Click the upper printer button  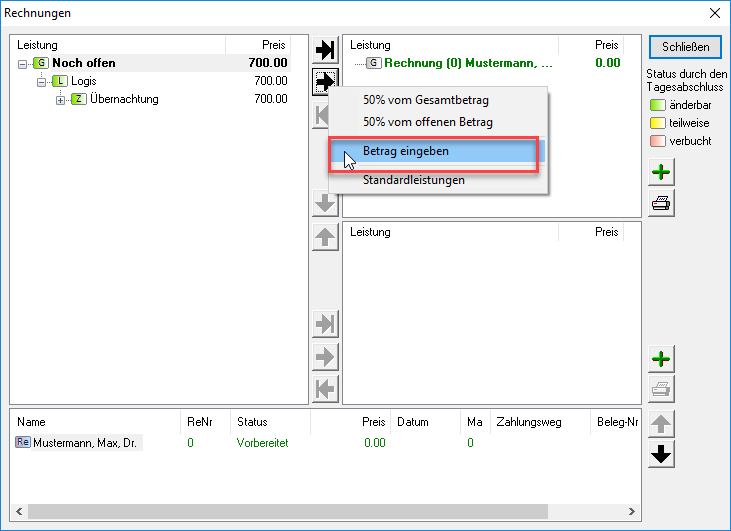(661, 203)
